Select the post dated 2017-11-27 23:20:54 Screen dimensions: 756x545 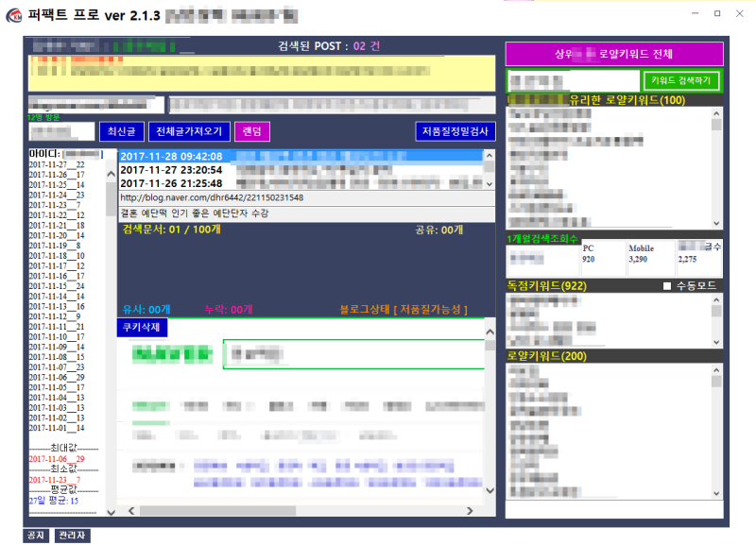[301, 170]
